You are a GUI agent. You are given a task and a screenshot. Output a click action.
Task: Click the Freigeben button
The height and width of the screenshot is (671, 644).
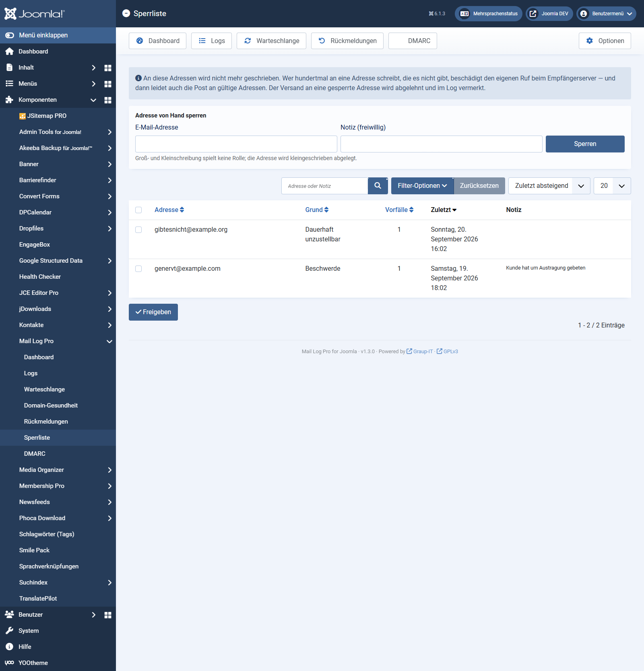point(153,312)
